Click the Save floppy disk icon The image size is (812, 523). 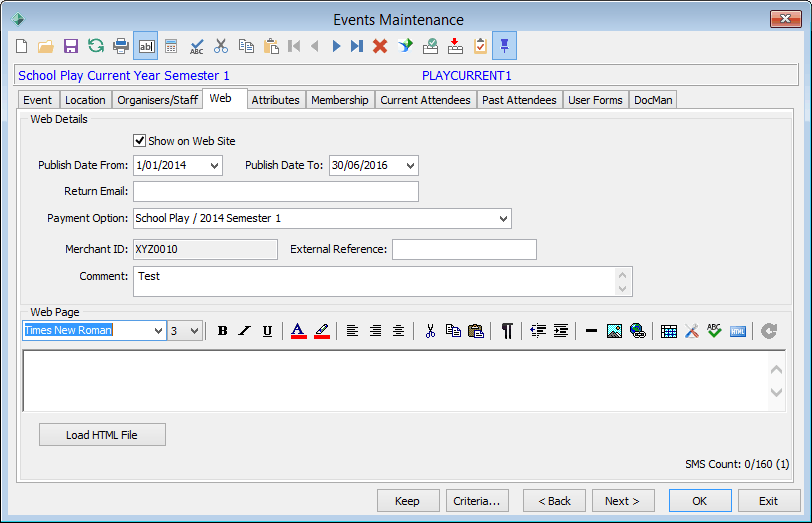click(x=70, y=46)
